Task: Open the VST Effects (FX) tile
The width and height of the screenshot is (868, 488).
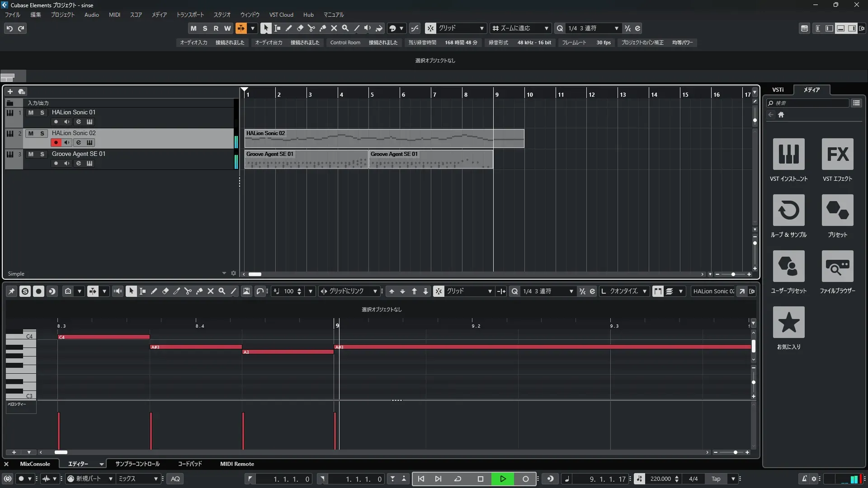Action: click(837, 154)
